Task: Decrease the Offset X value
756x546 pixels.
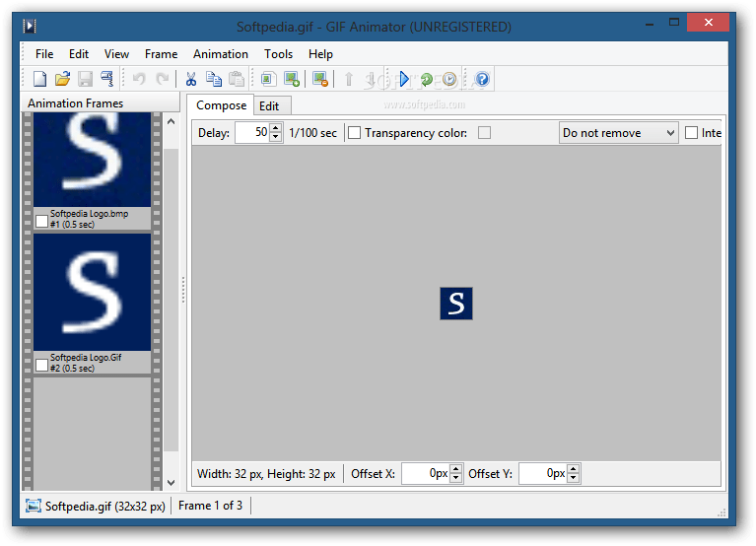Action: coord(456,478)
